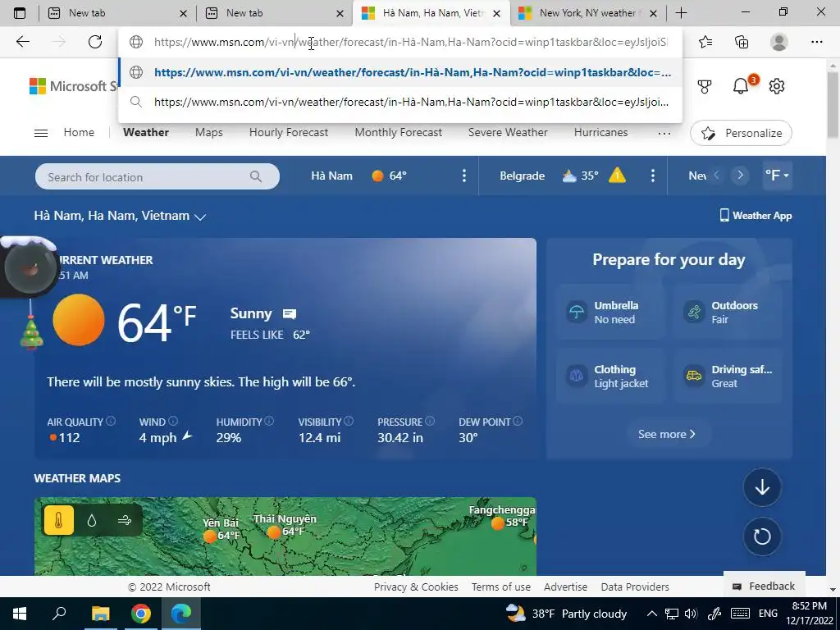The image size is (840, 630).
Task: Open Severe Weather navigation item
Action: [x=508, y=132]
